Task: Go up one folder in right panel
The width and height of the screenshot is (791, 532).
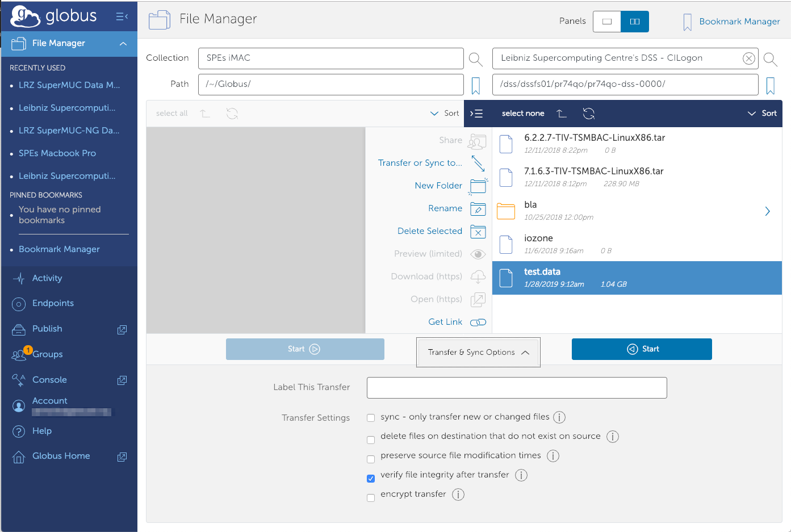Action: point(562,114)
